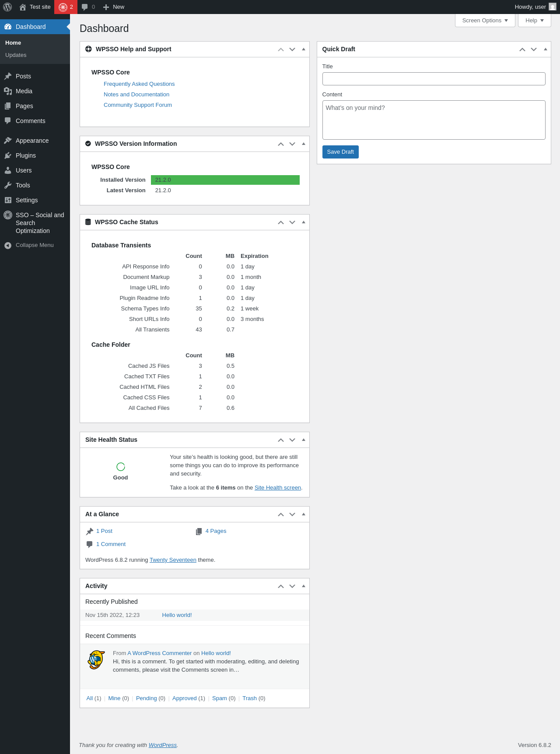
Task: Open Frequently Asked Questions link
Action: click(139, 84)
